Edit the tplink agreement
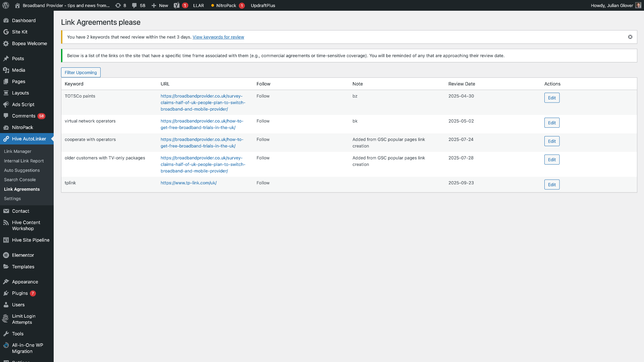The width and height of the screenshot is (644, 362). pos(551,184)
